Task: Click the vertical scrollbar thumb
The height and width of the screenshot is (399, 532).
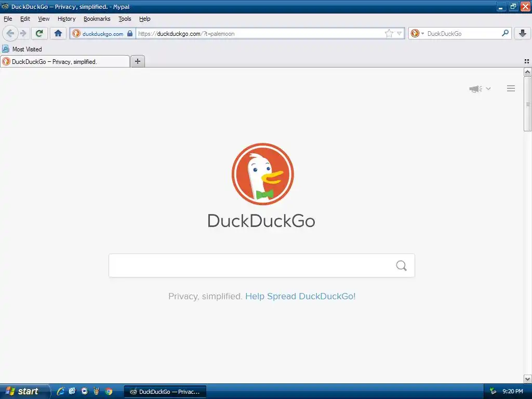Action: click(x=527, y=104)
